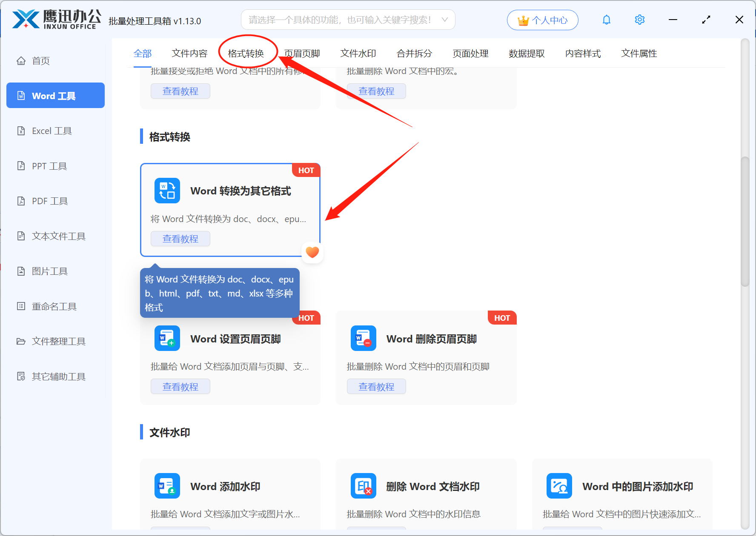Click the 个人中心 button
Viewport: 756px width, 536px height.
click(542, 20)
